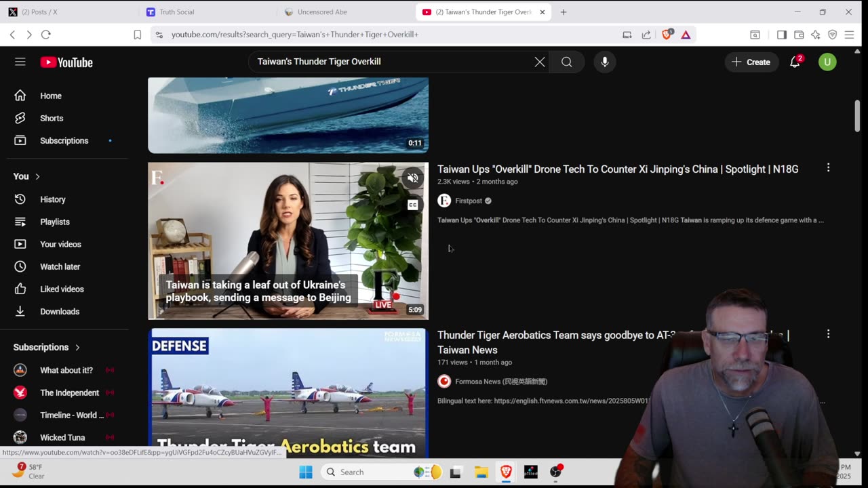The image size is (868, 488).
Task: Open the Firstpost video thumbnail
Action: 288,241
